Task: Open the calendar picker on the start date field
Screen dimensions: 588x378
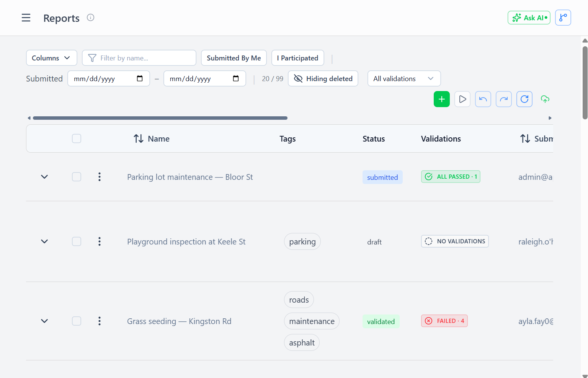Action: 140,78
